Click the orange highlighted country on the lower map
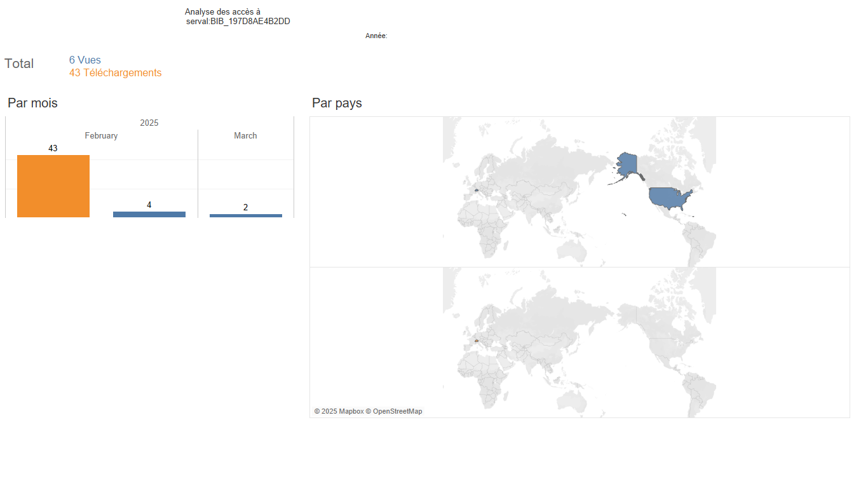 (476, 341)
